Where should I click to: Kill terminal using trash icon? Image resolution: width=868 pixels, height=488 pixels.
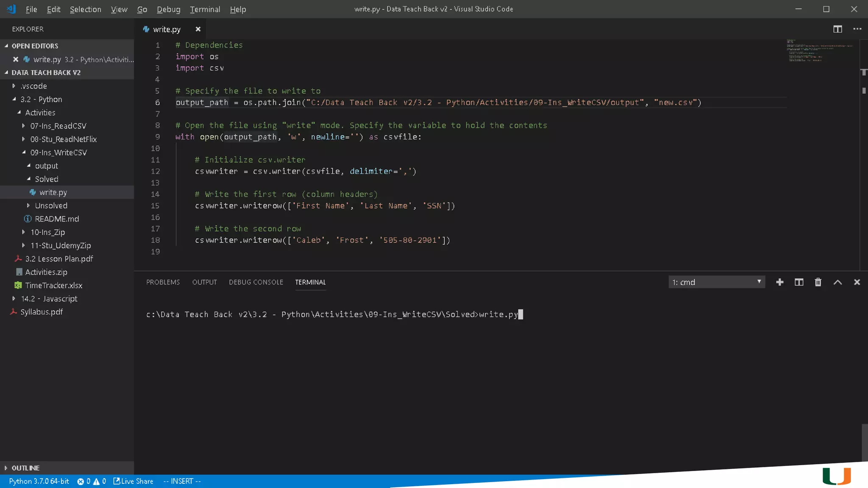(x=818, y=282)
